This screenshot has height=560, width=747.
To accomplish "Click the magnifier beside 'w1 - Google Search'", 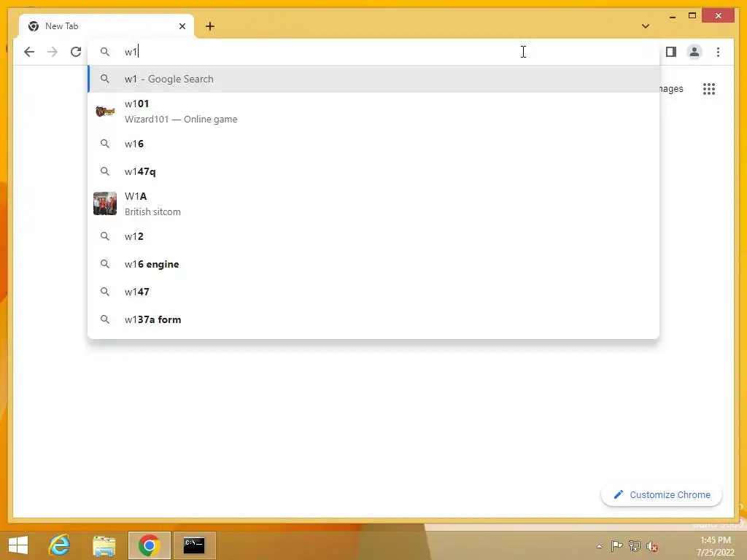I will click(105, 79).
